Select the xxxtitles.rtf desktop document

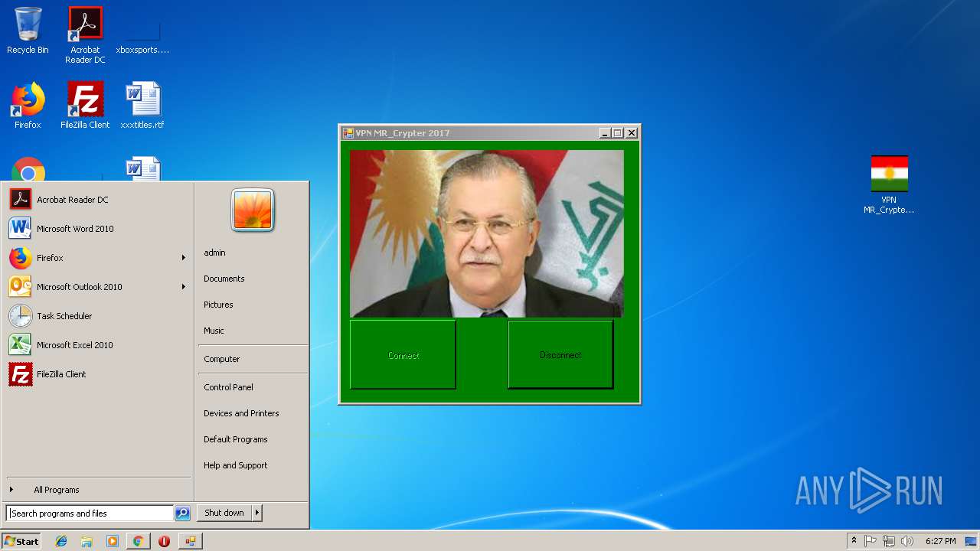point(142,106)
